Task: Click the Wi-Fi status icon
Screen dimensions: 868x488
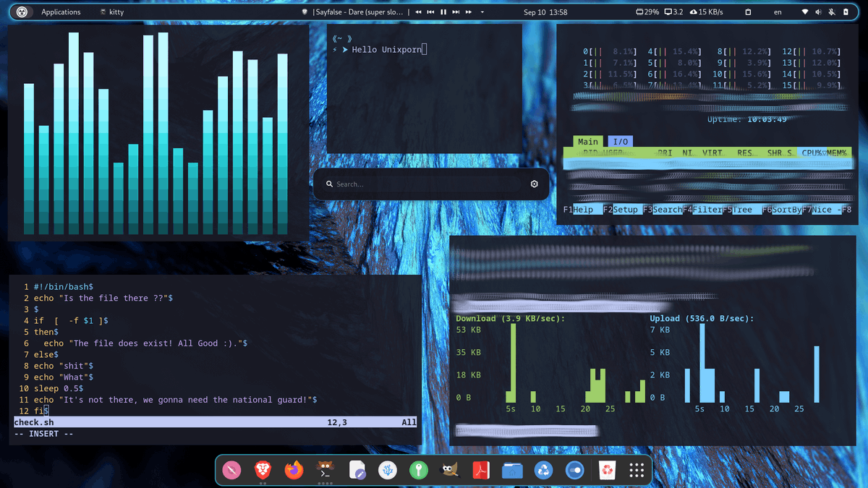Action: tap(806, 12)
